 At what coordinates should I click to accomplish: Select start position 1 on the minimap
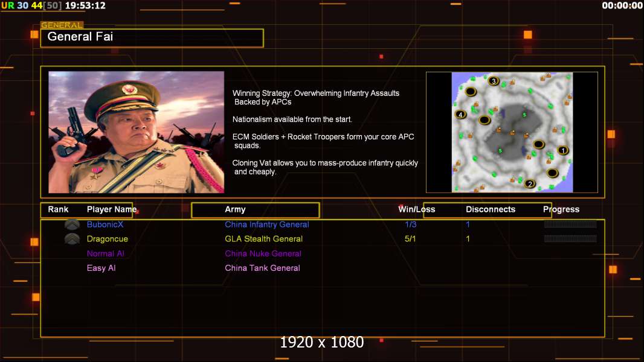point(562,150)
